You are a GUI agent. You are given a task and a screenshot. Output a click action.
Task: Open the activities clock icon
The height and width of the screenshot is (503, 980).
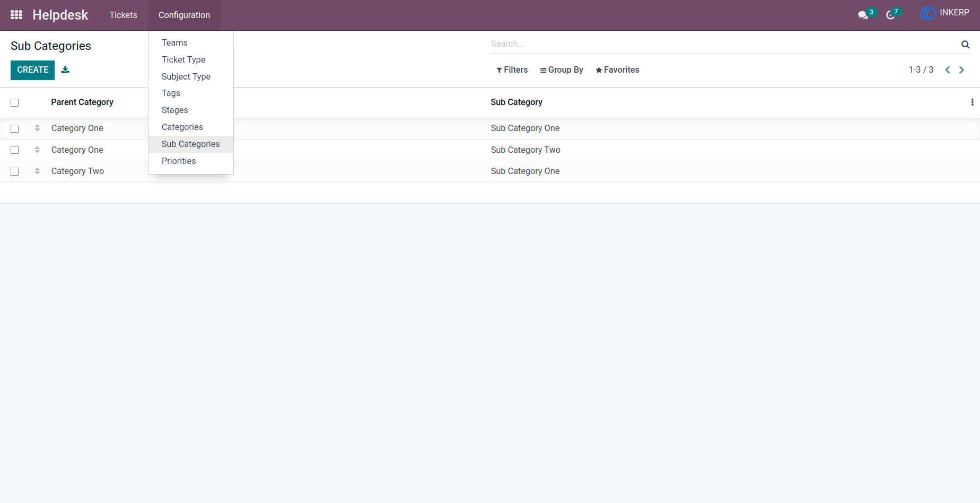coord(890,15)
